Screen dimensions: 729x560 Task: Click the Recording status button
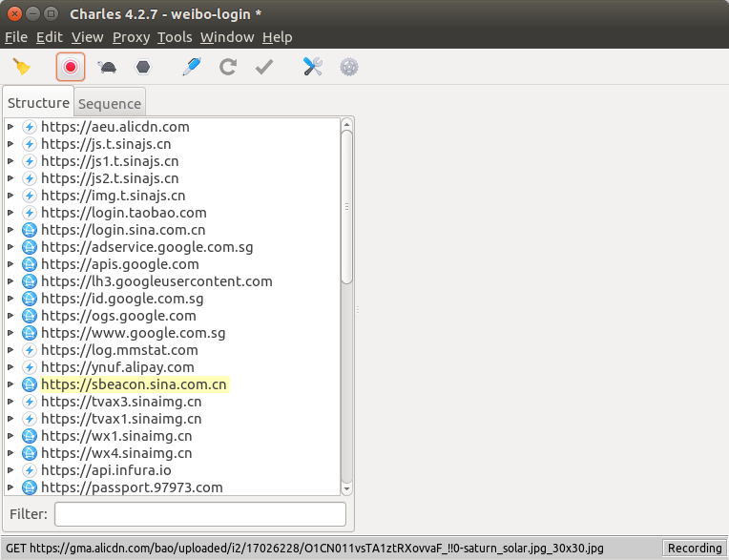[695, 548]
